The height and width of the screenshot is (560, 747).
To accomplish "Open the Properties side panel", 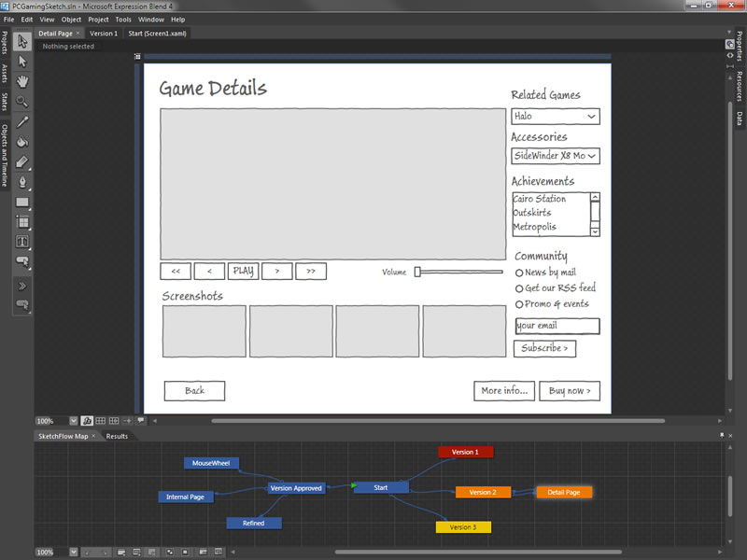I will point(740,46).
